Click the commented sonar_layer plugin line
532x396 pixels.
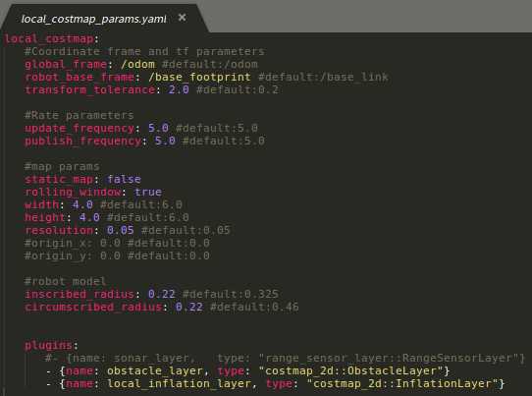(x=285, y=358)
